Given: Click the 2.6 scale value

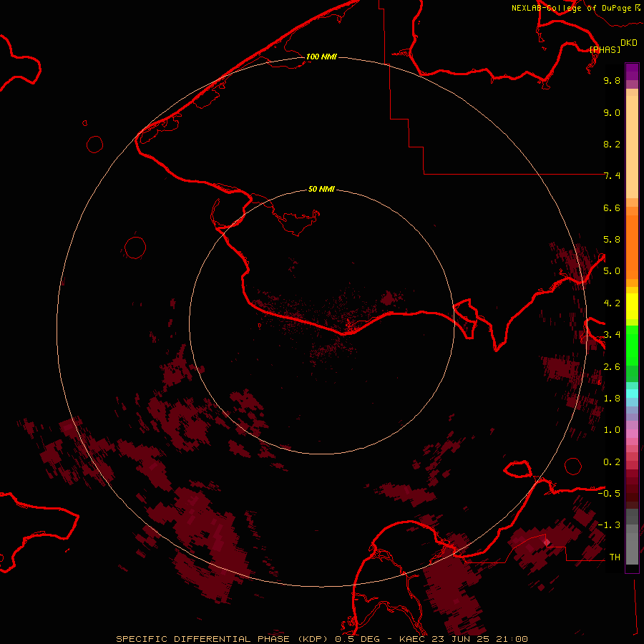Looking at the screenshot, I should (x=612, y=367).
